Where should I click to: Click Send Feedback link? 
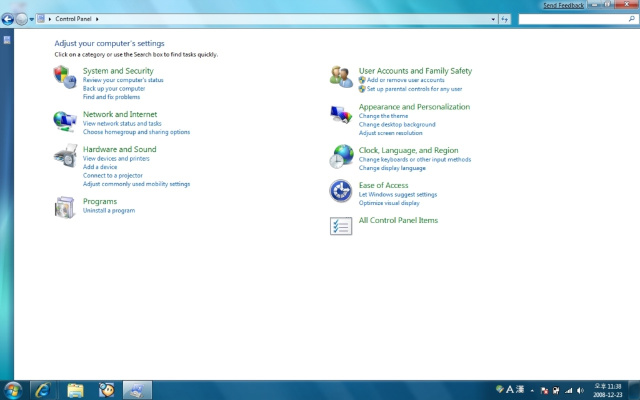(x=563, y=5)
